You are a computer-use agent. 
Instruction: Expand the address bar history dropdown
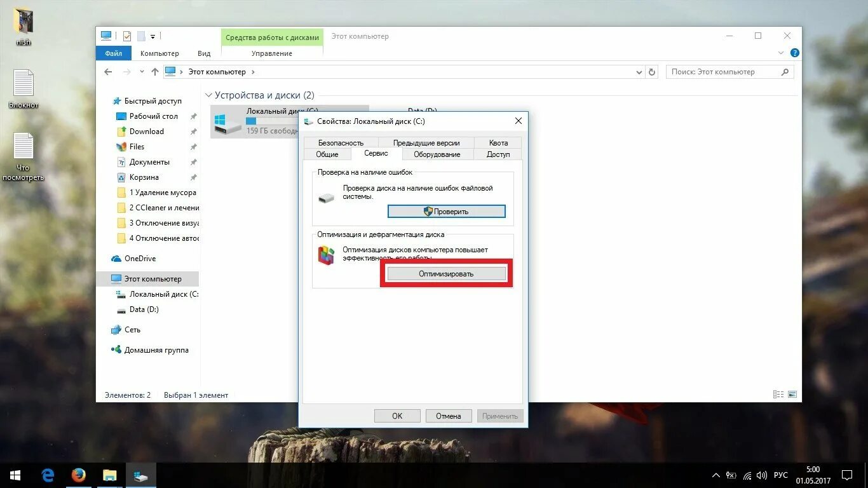[x=639, y=72]
